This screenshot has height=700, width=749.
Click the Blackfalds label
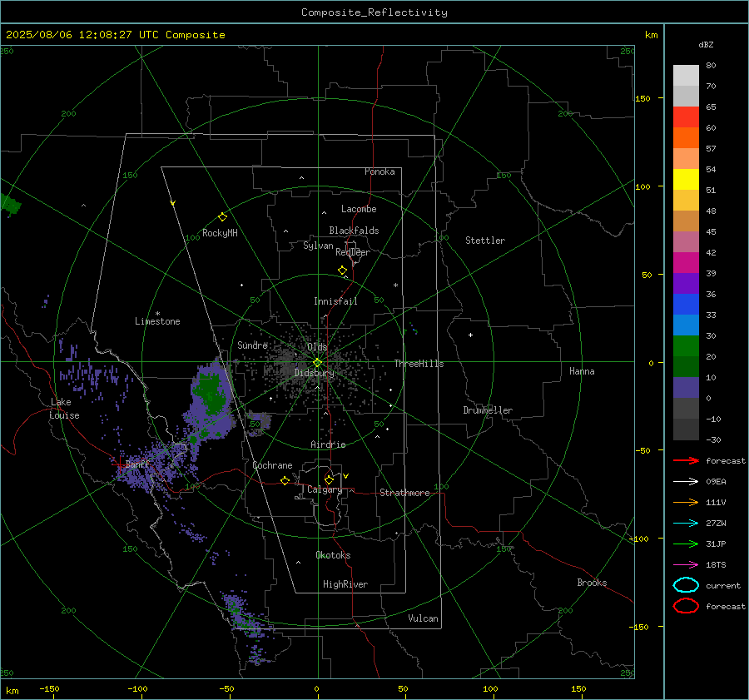(354, 231)
